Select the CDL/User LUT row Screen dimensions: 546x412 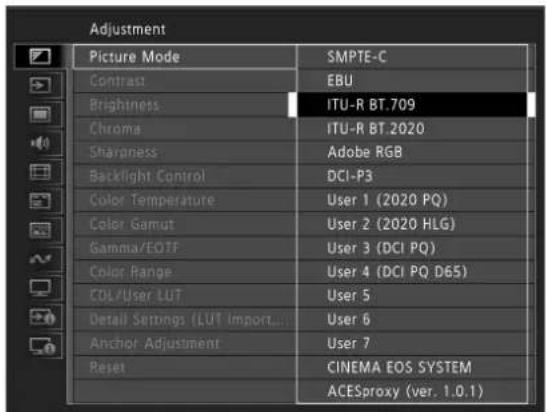tap(185, 296)
